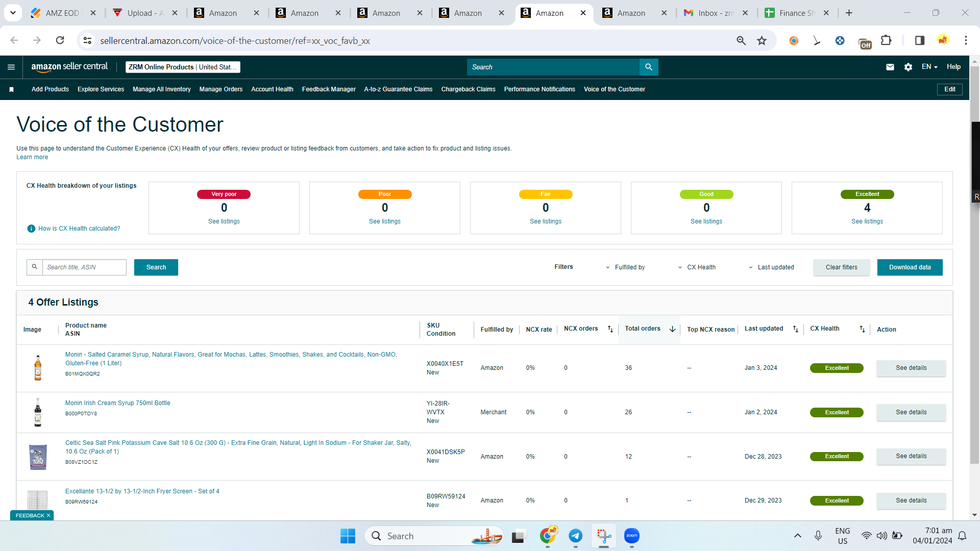This screenshot has height=551, width=980.
Task: Open Performance Notifications menu item
Action: 540,89
